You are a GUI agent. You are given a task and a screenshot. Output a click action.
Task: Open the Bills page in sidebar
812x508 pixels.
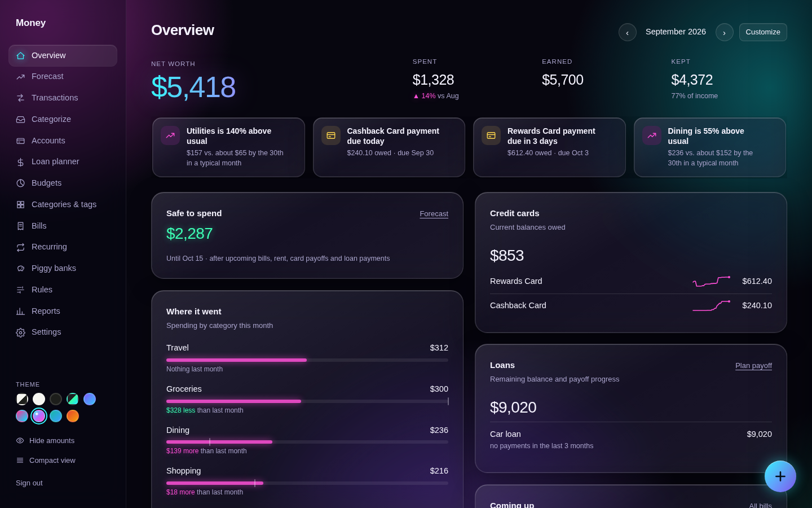[63, 226]
